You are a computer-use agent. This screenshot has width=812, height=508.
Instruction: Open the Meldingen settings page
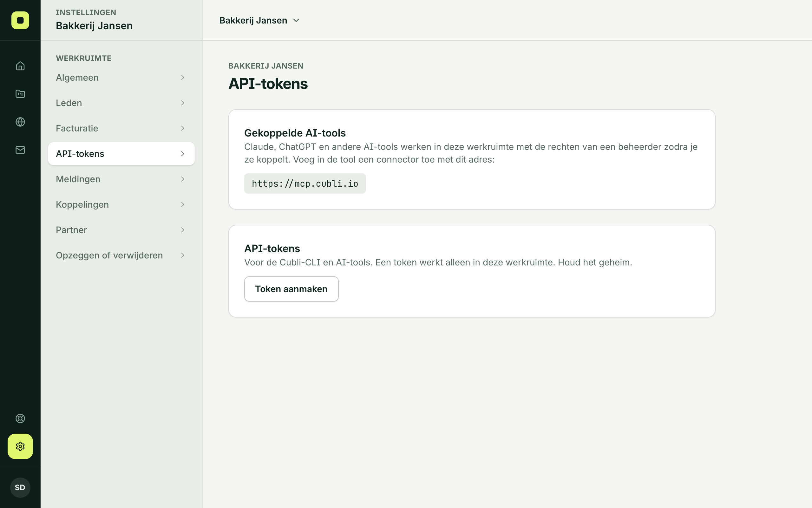tap(121, 179)
